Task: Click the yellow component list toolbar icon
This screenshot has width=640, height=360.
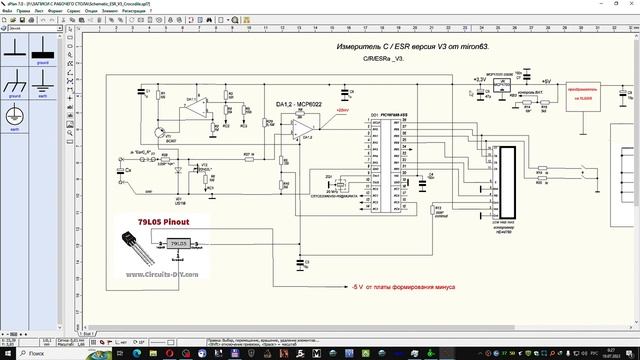Action: coord(247,20)
